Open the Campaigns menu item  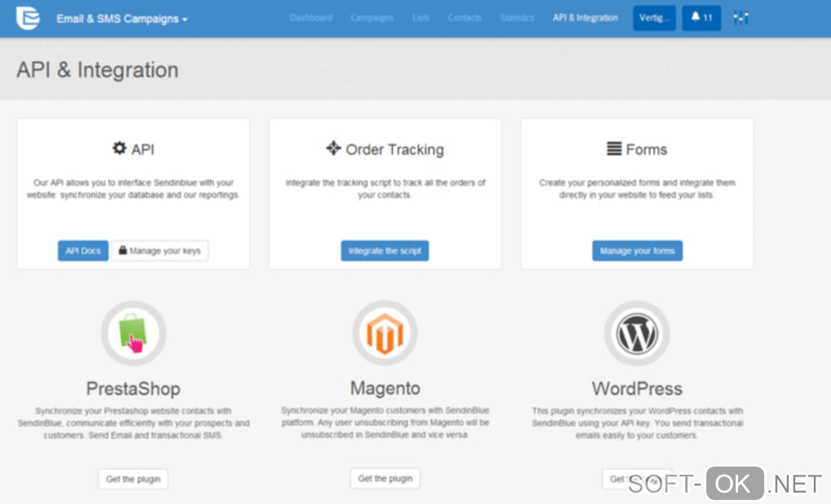pos(372,18)
